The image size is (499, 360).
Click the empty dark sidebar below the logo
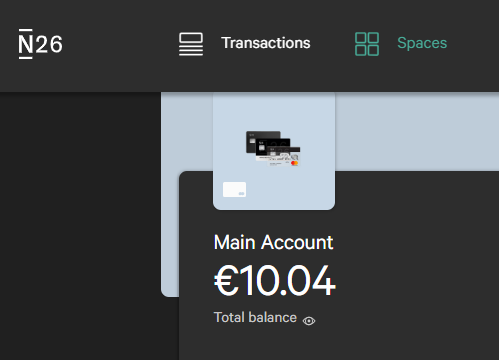80,227
